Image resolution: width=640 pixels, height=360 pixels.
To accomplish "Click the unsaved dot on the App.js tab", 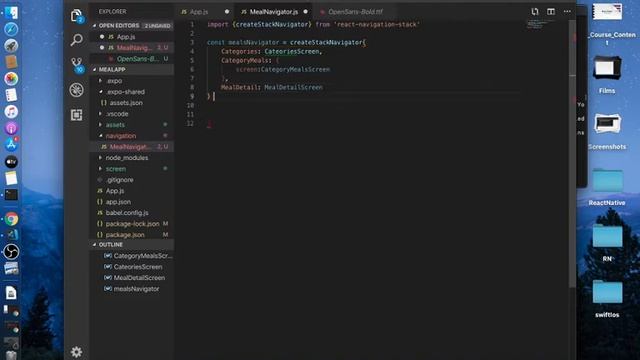I will click(x=227, y=12).
